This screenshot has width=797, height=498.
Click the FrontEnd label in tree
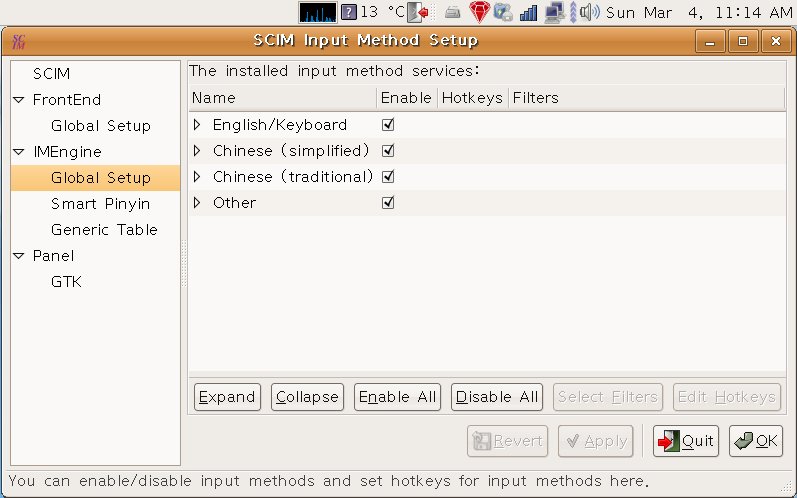point(67,100)
